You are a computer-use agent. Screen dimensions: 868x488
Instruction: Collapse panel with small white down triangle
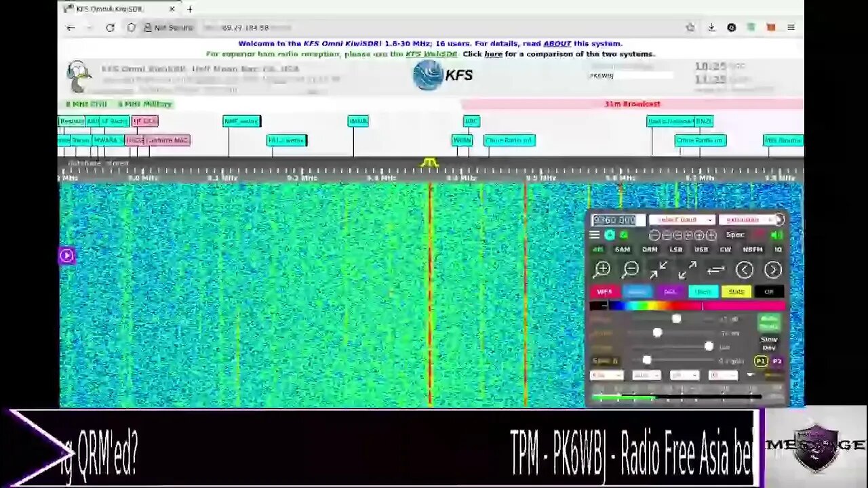pyautogui.click(x=750, y=375)
